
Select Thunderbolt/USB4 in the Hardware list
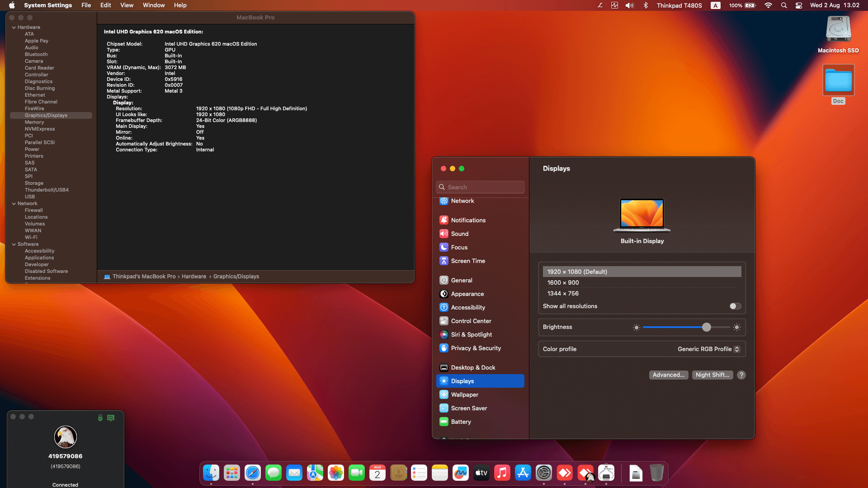click(47, 190)
